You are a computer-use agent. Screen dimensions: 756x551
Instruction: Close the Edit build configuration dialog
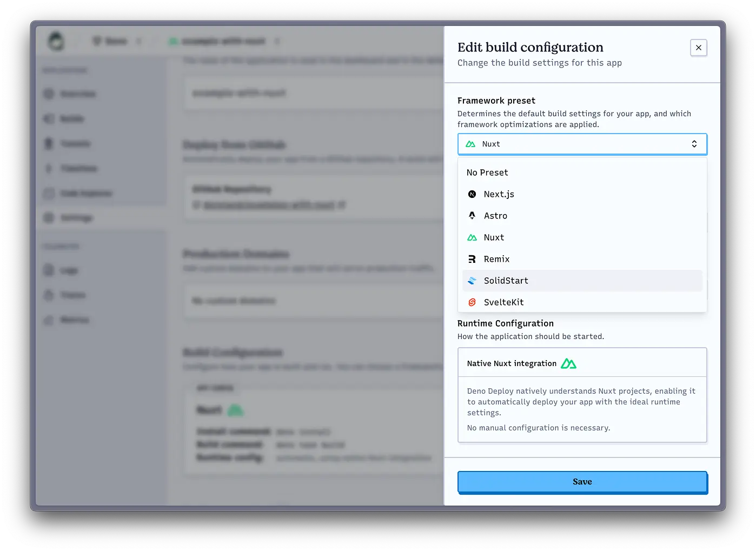pos(698,48)
